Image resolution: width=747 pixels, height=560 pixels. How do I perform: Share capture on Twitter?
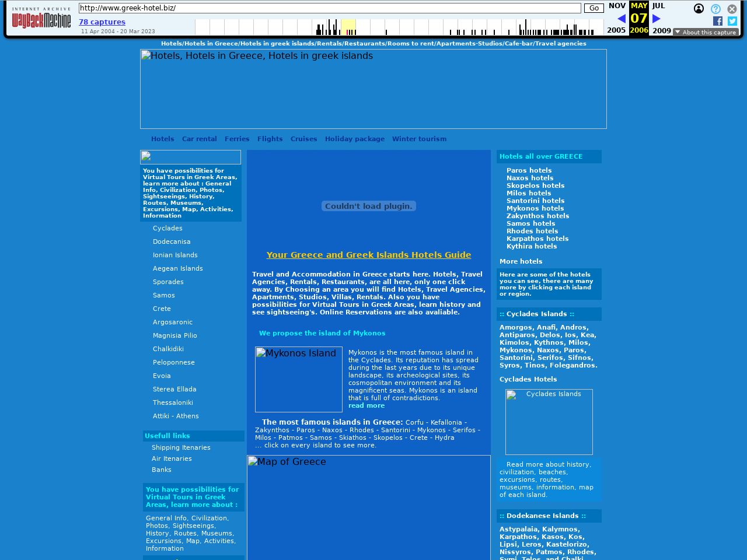click(732, 21)
